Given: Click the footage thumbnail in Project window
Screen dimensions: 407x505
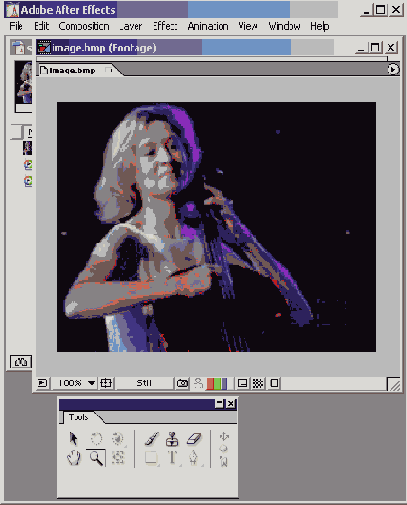Looking at the screenshot, I should pyautogui.click(x=24, y=83).
